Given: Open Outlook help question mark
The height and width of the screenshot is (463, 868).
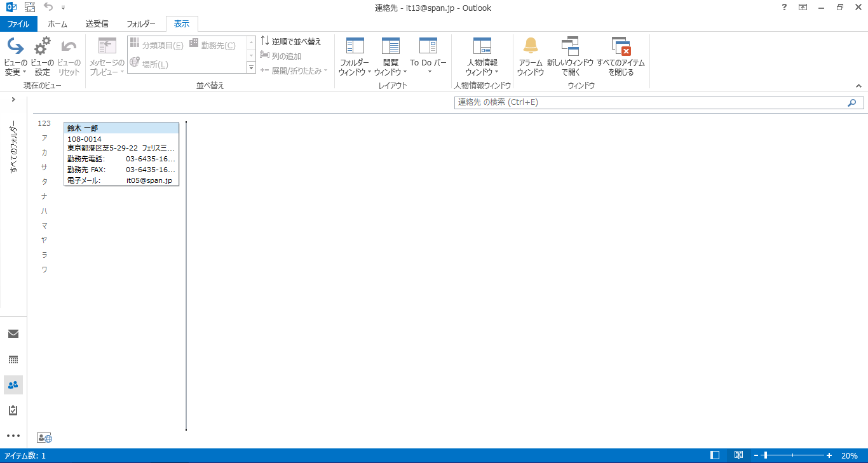Looking at the screenshot, I should 784,8.
